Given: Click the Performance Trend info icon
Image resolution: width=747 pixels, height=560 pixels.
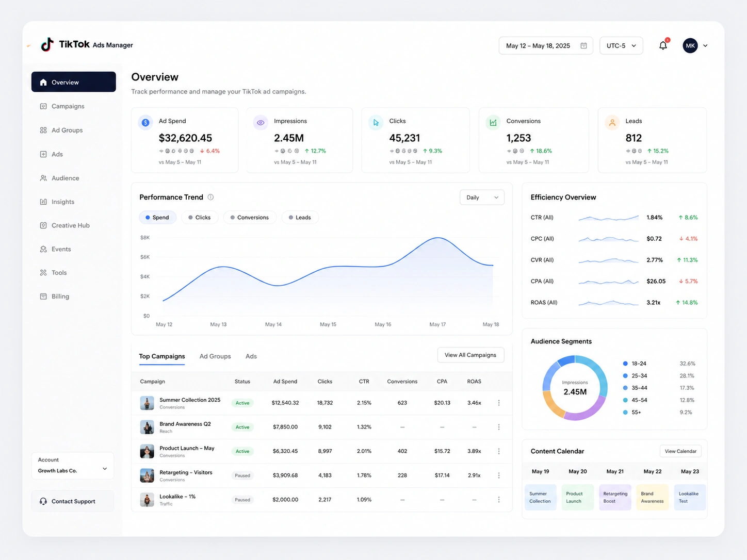Looking at the screenshot, I should pos(210,197).
